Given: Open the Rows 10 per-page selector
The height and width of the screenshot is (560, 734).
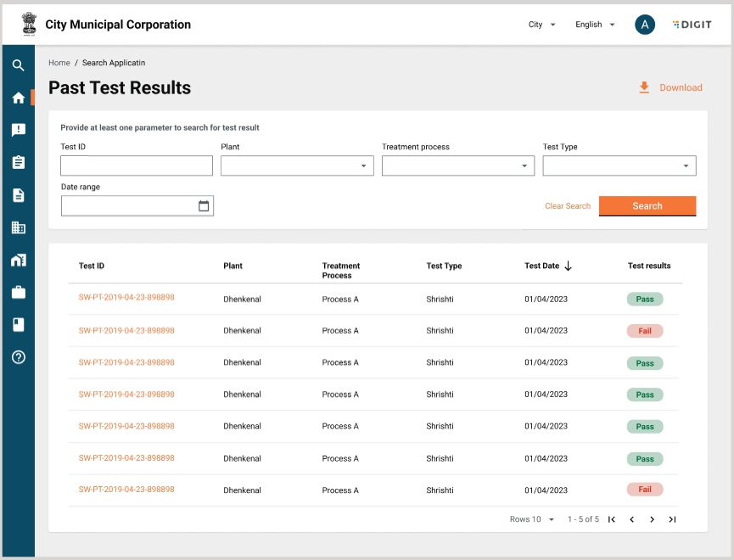Looking at the screenshot, I should [532, 519].
